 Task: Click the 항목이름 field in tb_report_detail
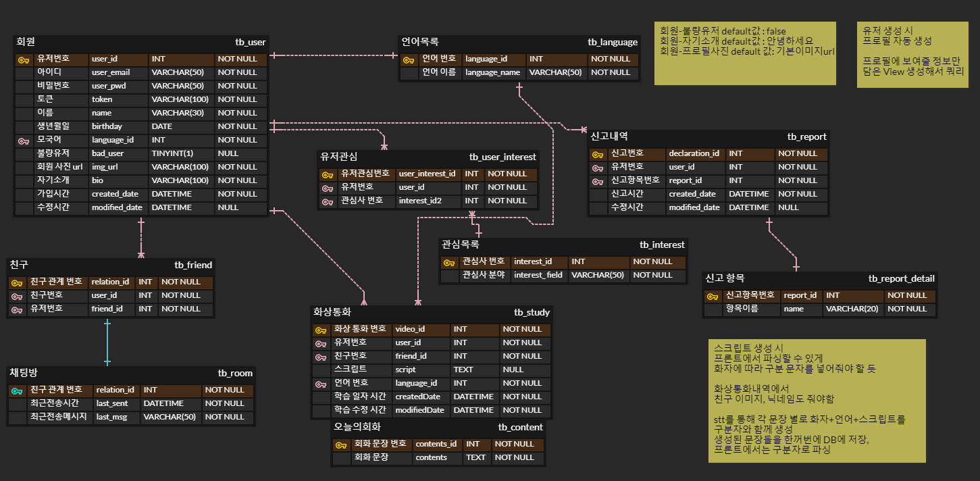[x=742, y=309]
